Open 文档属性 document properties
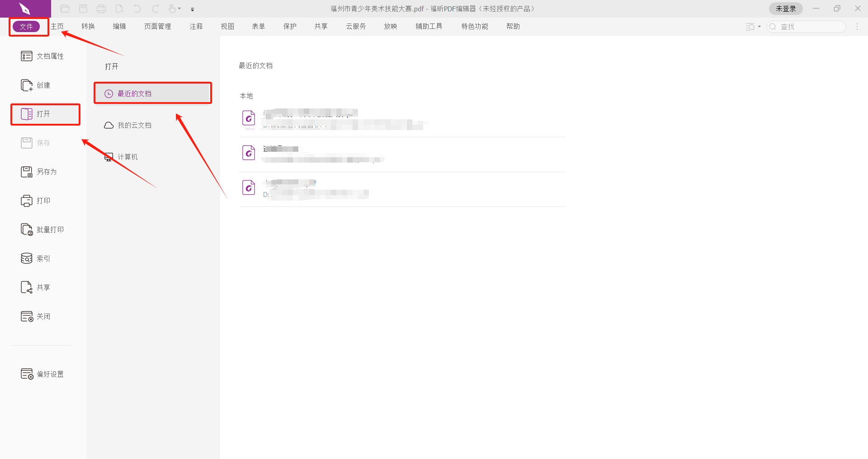 click(x=42, y=56)
